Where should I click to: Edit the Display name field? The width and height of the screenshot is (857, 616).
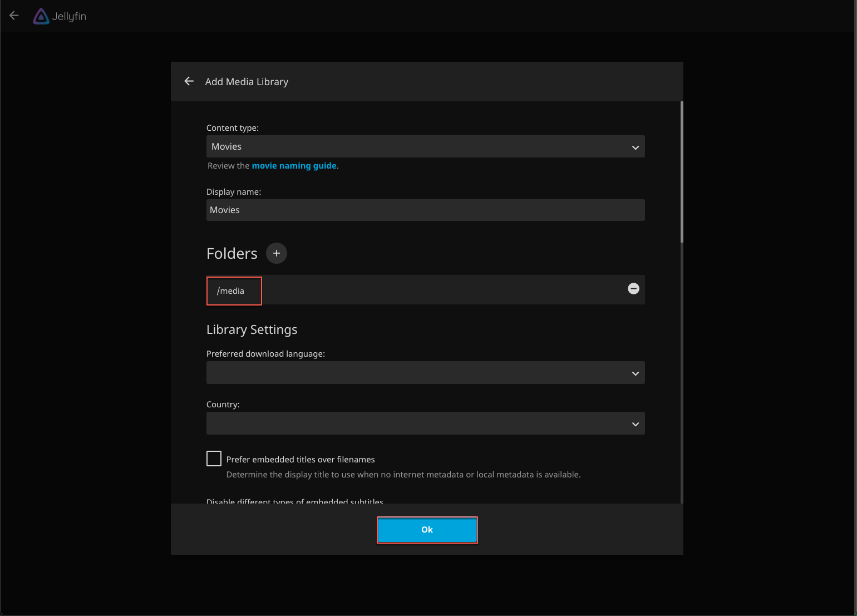[426, 210]
